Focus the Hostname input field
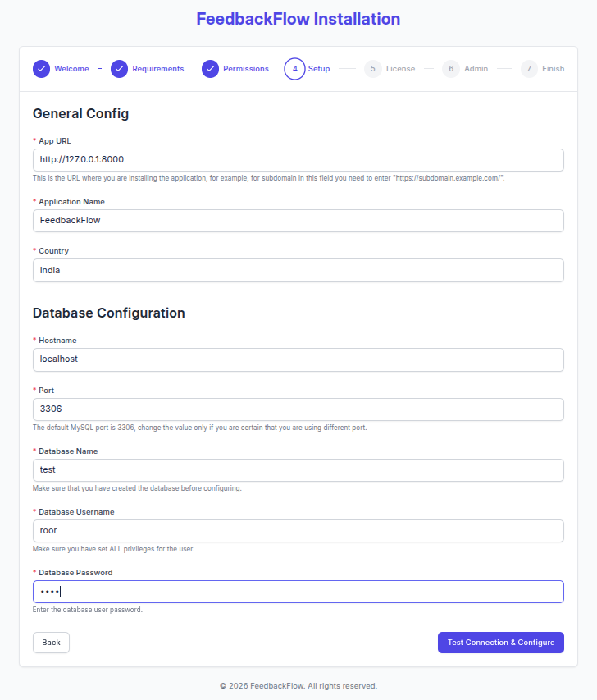This screenshot has height=700, width=597. (x=298, y=359)
